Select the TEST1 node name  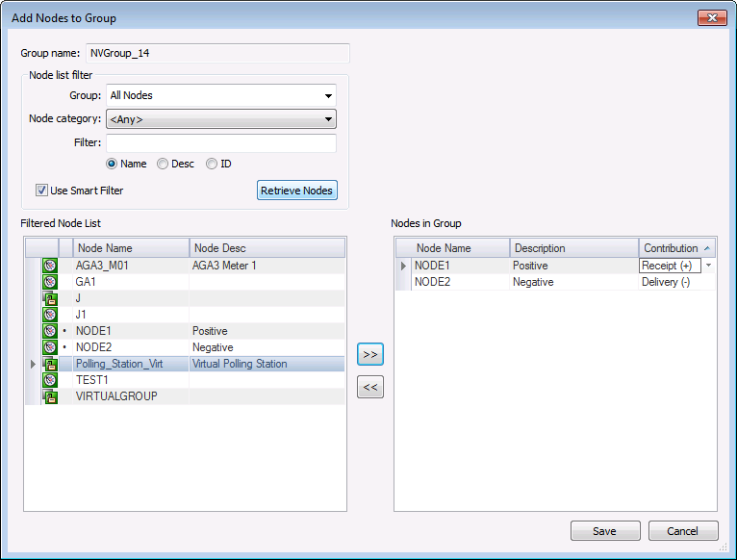(x=92, y=380)
